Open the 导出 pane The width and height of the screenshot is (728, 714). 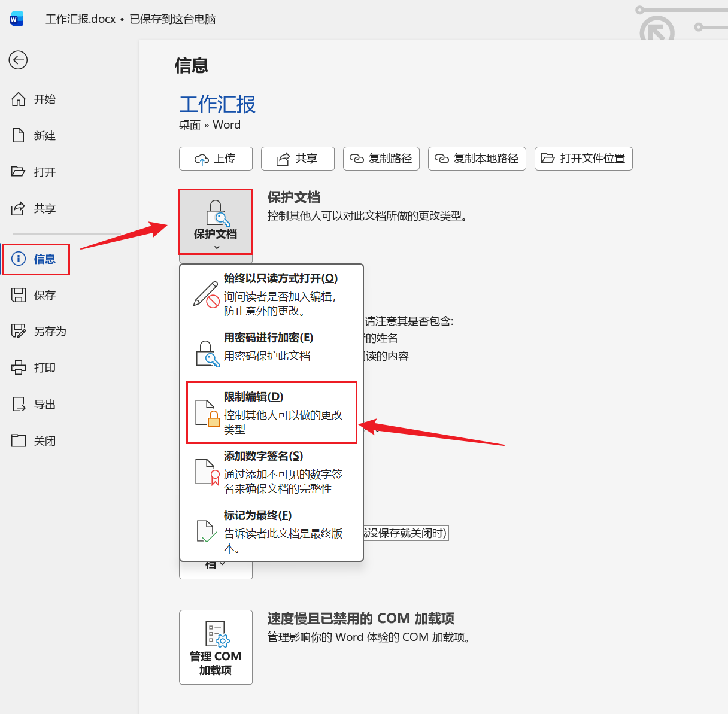[43, 404]
